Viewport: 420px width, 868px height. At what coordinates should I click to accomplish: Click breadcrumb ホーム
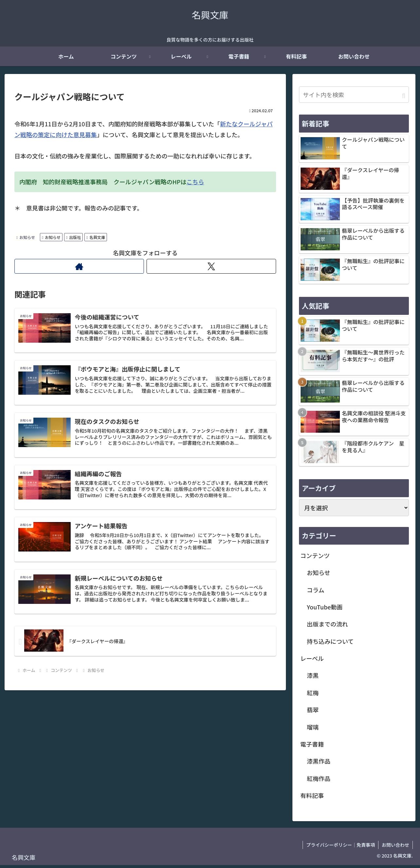[29, 670]
